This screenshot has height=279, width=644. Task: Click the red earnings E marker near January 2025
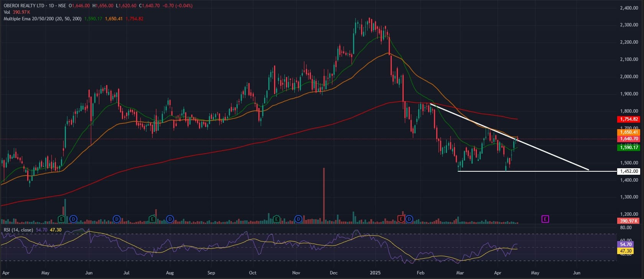pos(401,219)
